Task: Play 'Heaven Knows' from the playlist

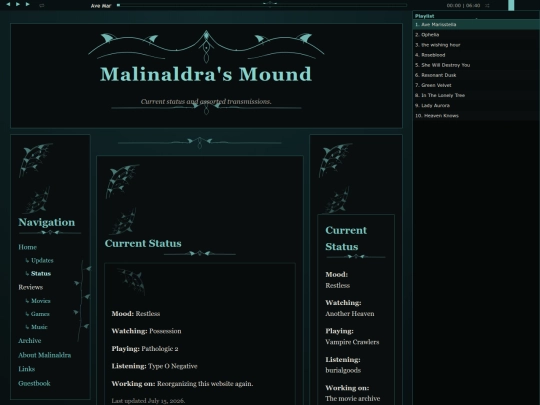Action: (x=476, y=116)
